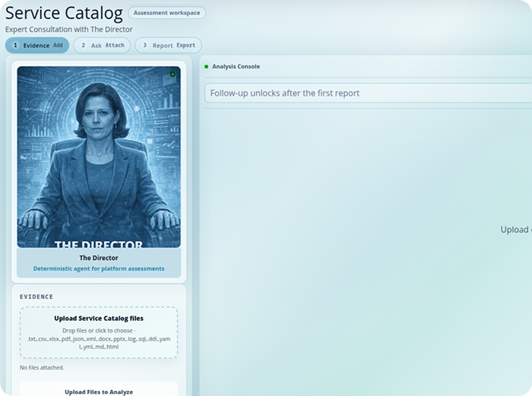Click the accepted file extensions list text
Viewport: 532px width, 396px height.
[99, 343]
